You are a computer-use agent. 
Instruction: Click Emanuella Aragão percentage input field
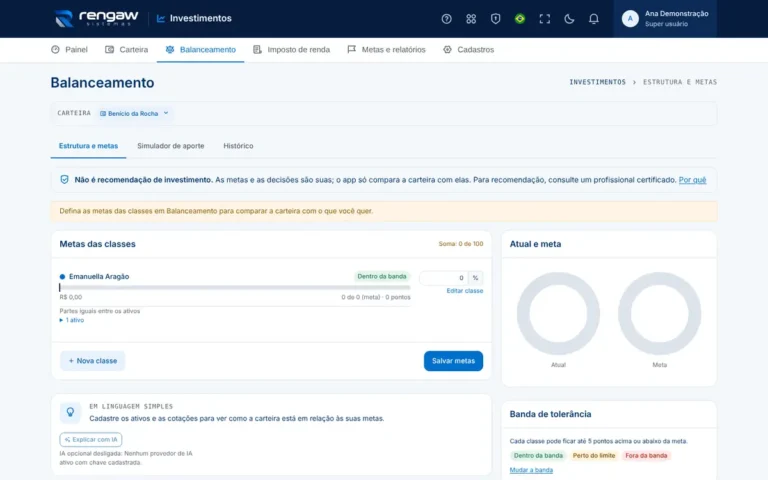[x=444, y=278]
